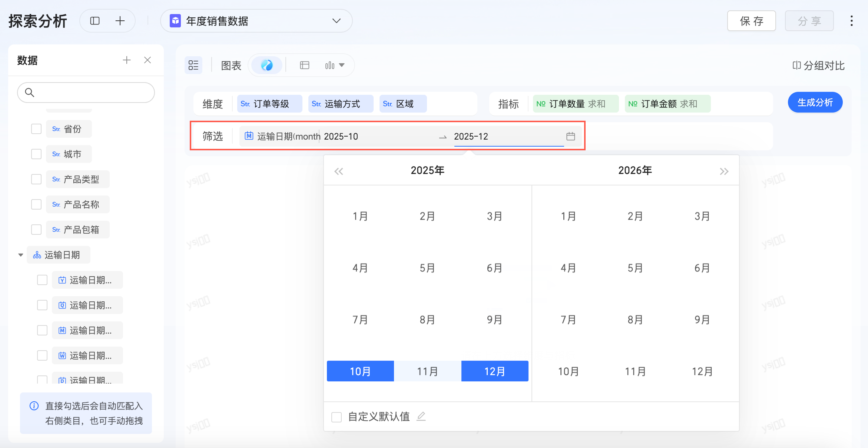This screenshot has width=868, height=448.
Task: Select 11月 in the 2025 calendar
Action: point(427,371)
